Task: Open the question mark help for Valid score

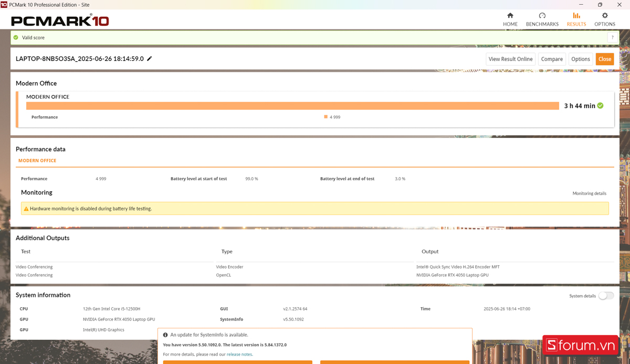Action: click(612, 38)
